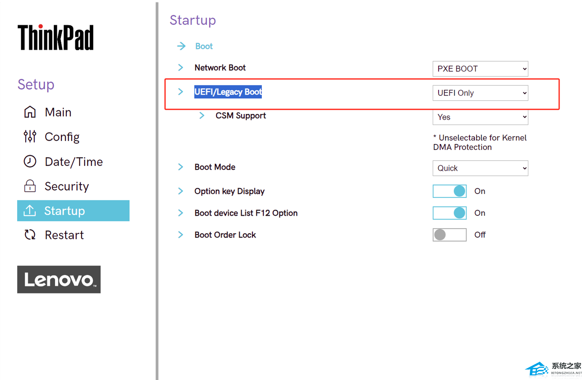Click the Startup upload icon
Viewport: 588px width, 380px height.
30,211
